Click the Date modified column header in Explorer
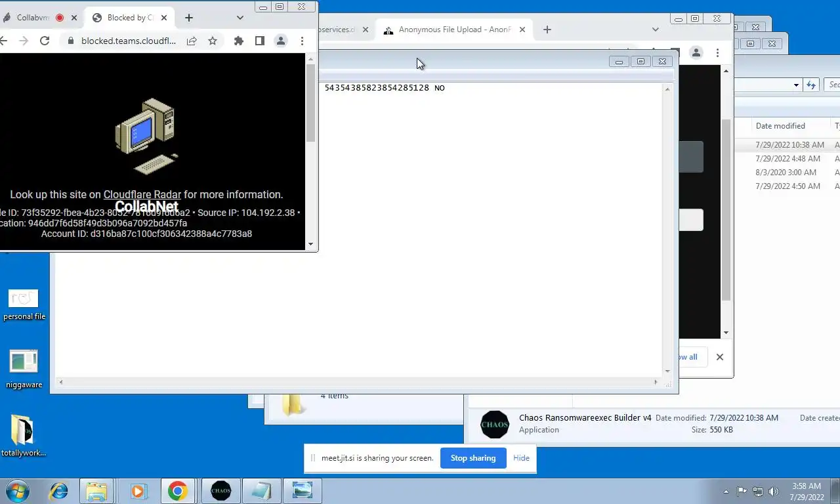 [780, 126]
